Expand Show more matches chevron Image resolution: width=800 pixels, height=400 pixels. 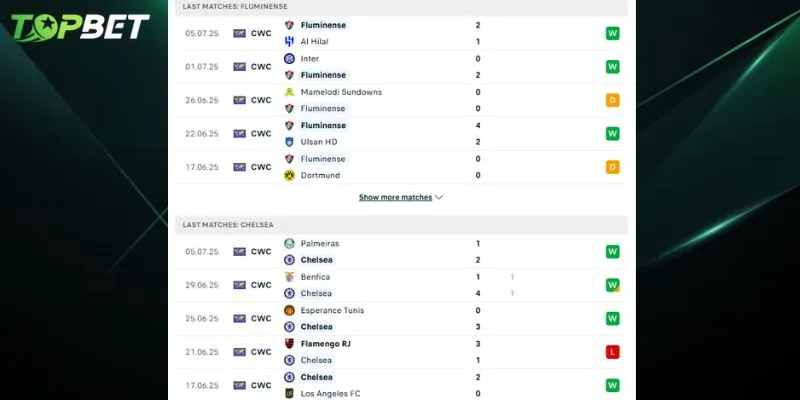439,197
